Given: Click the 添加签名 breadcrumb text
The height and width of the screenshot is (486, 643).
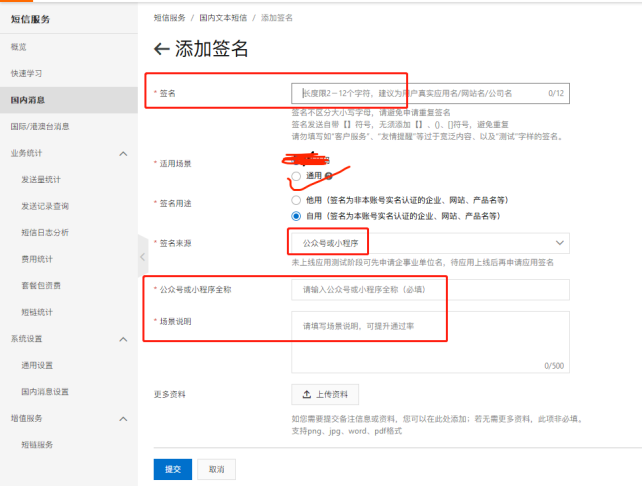Looking at the screenshot, I should point(277,18).
